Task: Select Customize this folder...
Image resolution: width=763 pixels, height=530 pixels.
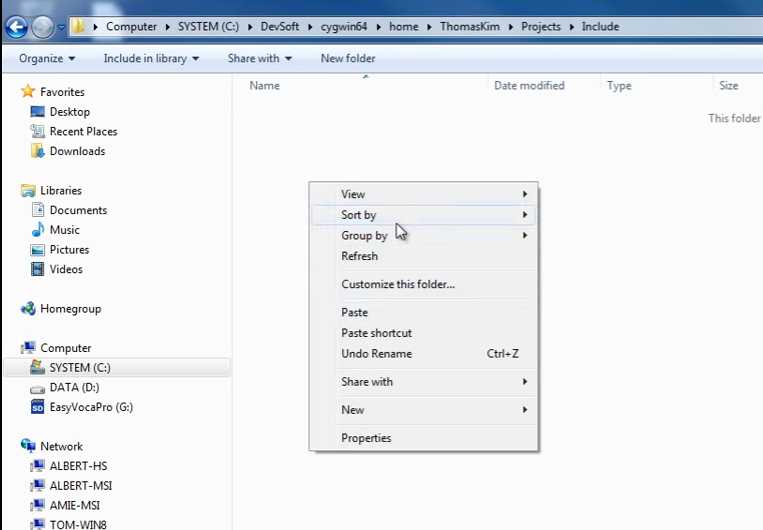Action: click(423, 284)
